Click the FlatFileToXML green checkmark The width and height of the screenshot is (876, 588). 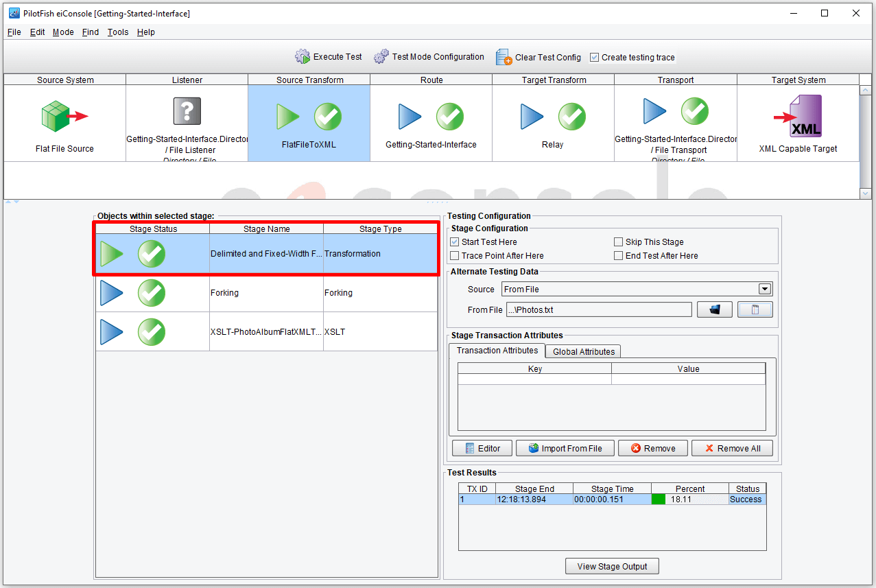click(x=328, y=117)
